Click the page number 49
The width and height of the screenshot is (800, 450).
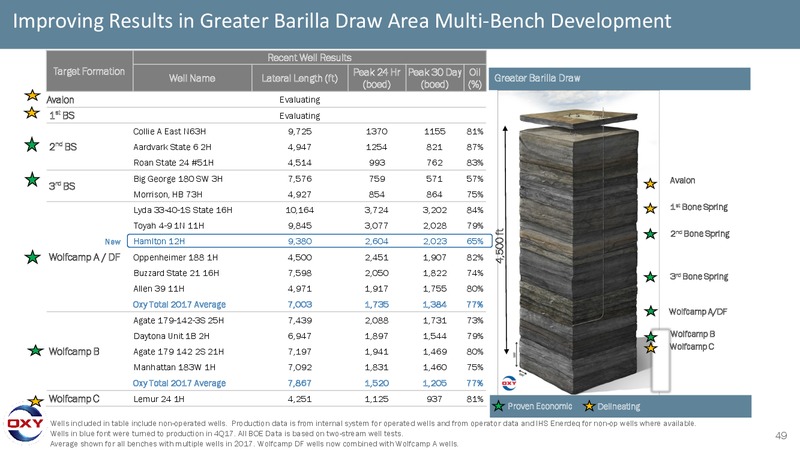781,435
